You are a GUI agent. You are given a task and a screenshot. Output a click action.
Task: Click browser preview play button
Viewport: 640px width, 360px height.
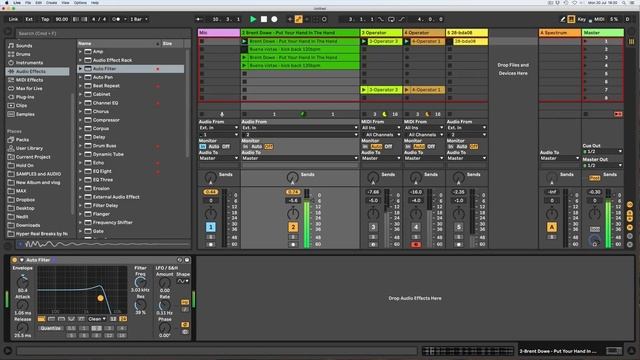tap(19, 244)
